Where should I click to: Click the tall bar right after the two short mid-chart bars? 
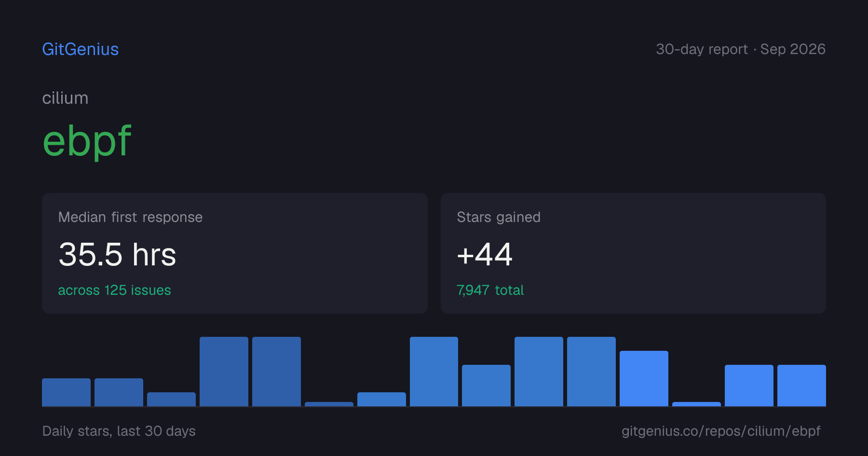[x=434, y=372]
